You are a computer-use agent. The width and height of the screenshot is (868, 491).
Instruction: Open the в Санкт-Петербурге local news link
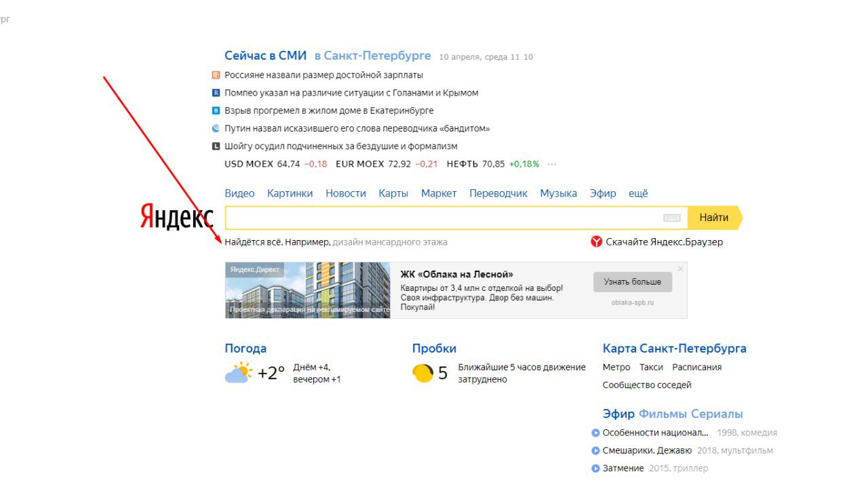pos(373,56)
